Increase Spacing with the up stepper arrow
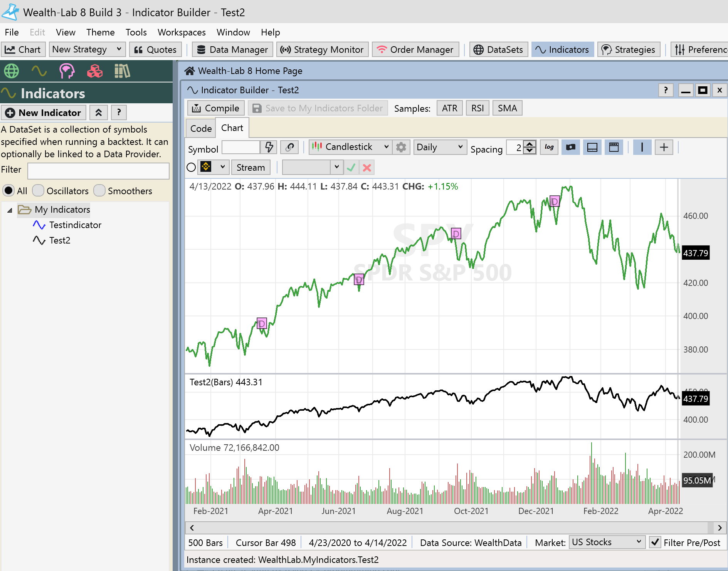 [530, 144]
